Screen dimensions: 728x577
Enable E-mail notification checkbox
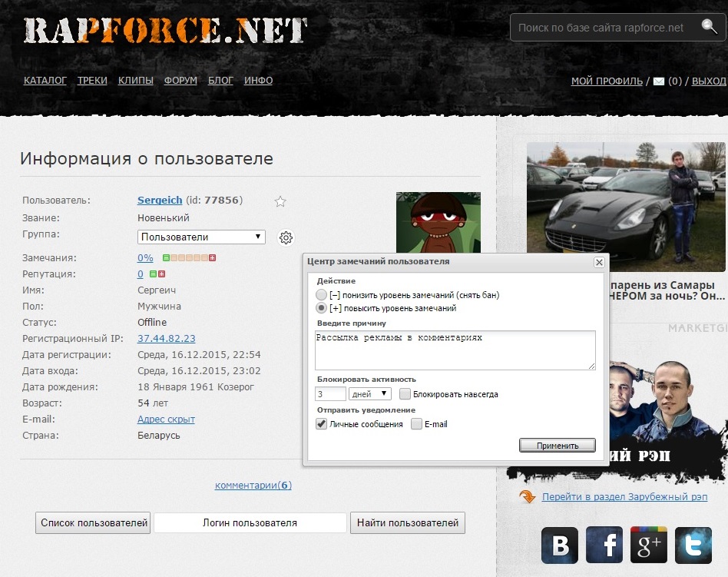pos(416,423)
